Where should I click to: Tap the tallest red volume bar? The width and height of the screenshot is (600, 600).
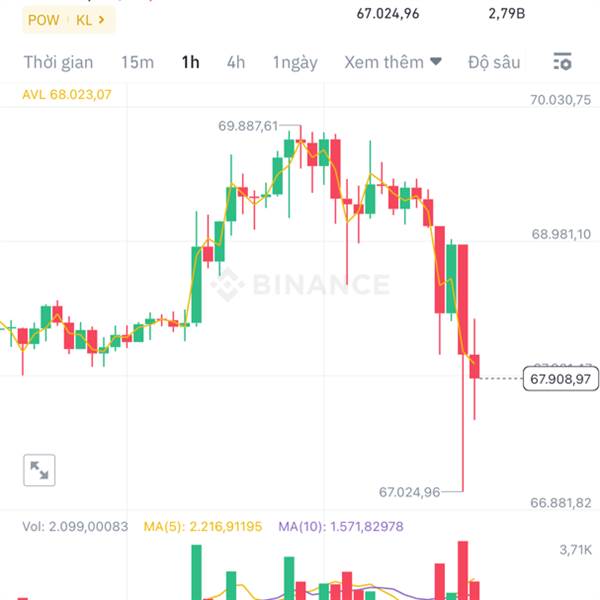(463, 570)
